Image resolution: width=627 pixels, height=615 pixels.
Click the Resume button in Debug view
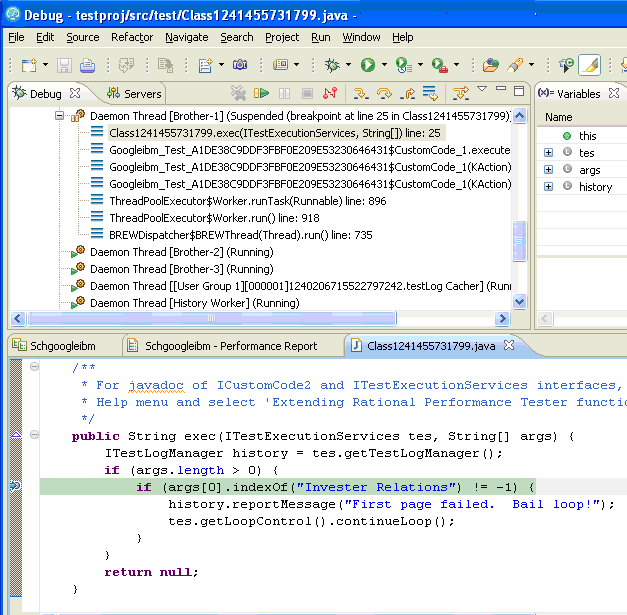pos(261,94)
